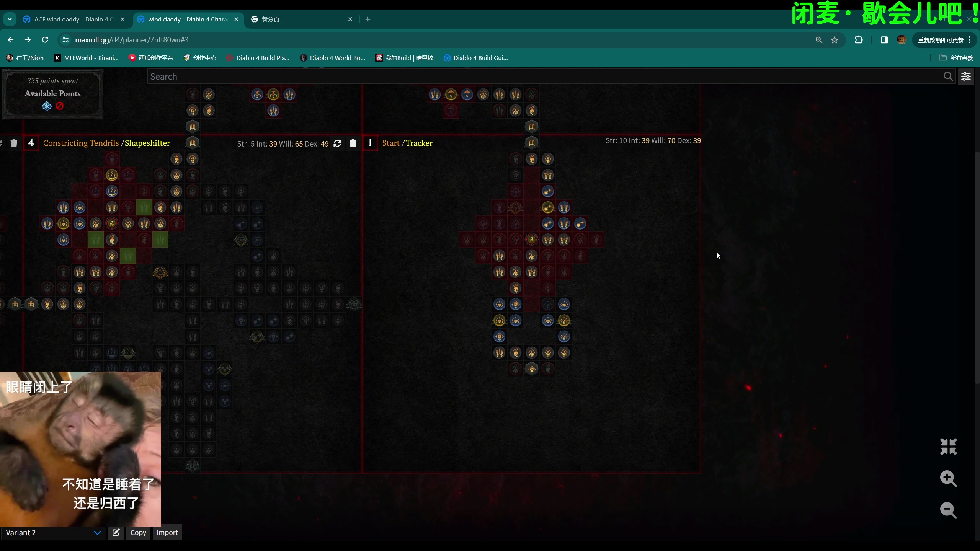The height and width of the screenshot is (551, 980).
Task: Open the 我的Build | 暗黑核 bookmark
Action: tap(405, 58)
